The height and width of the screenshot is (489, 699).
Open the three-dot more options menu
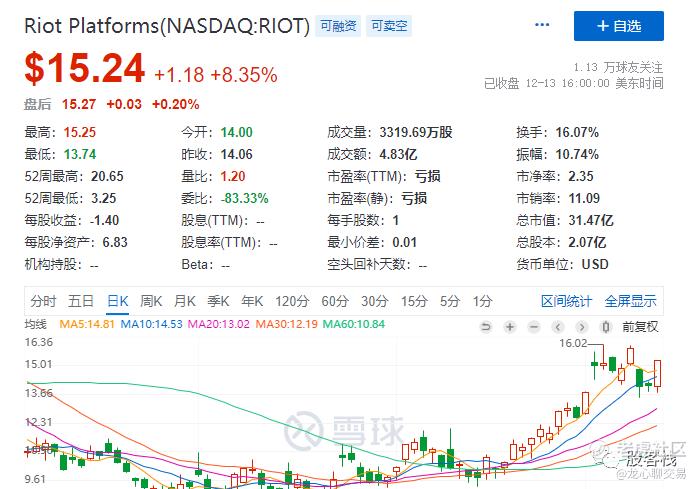(542, 25)
